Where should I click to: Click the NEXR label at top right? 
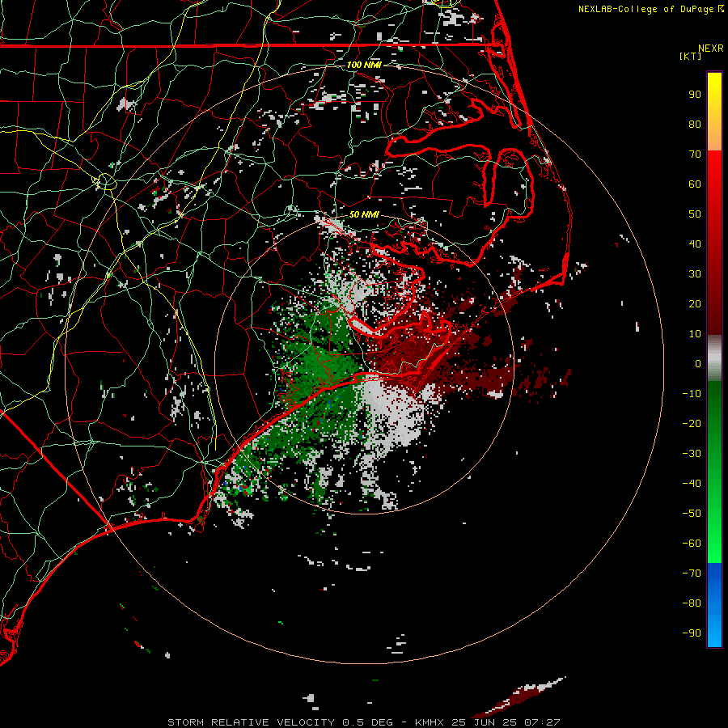[x=711, y=49]
